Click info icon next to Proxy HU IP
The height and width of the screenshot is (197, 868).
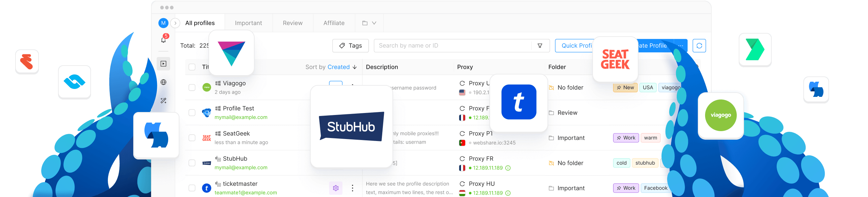508,193
